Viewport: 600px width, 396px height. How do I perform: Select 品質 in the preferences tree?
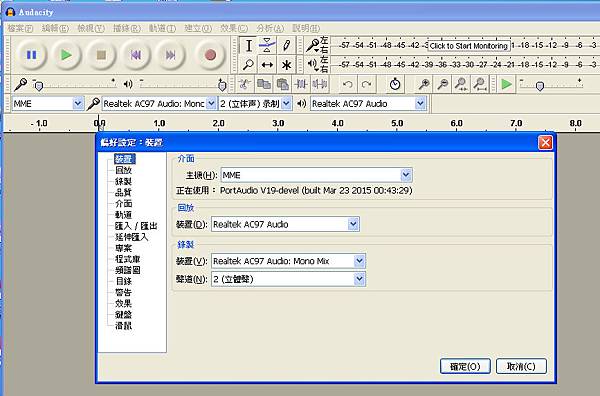(124, 192)
